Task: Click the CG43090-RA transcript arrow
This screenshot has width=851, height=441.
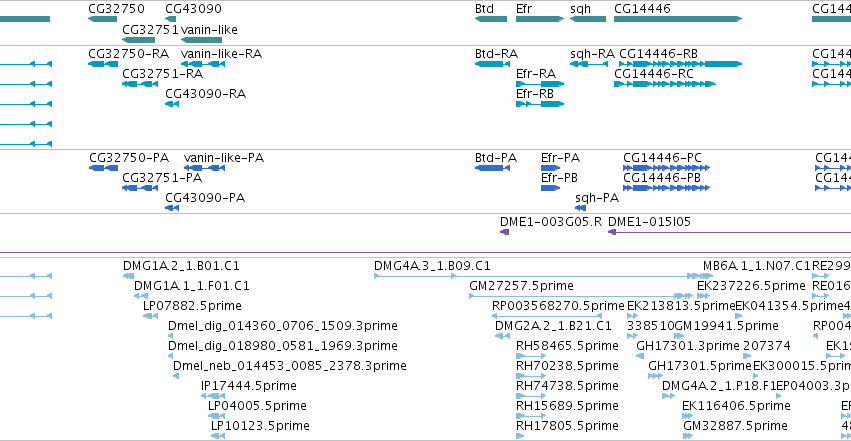Action: click(x=172, y=104)
